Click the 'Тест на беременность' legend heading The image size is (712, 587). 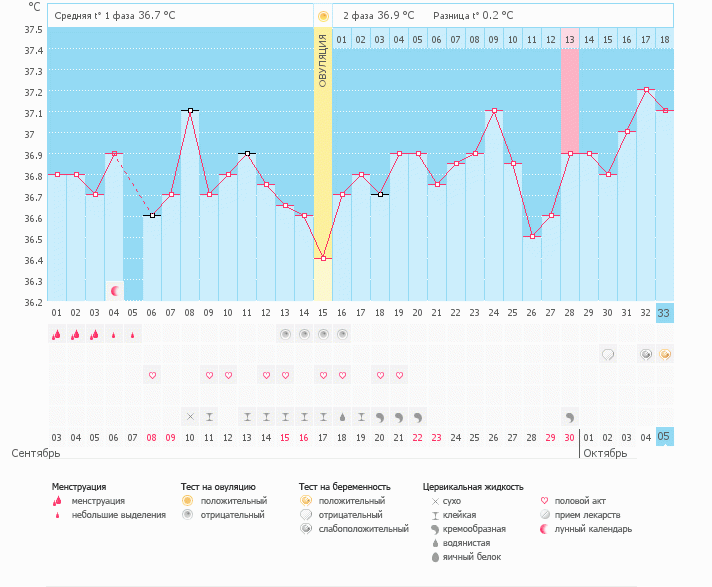click(x=343, y=486)
